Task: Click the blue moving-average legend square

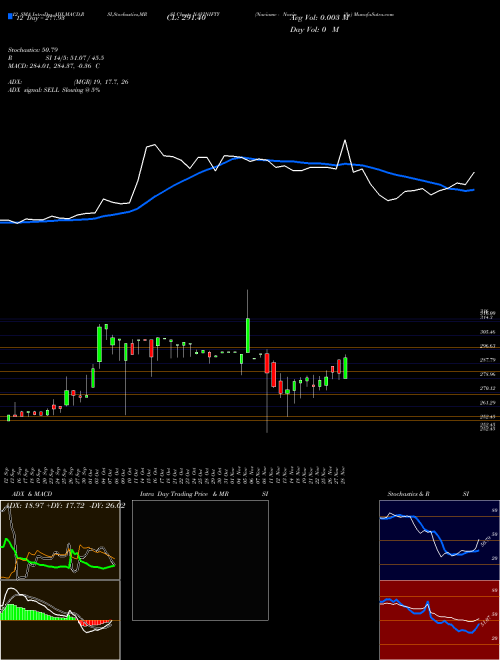Action: coord(10,17)
